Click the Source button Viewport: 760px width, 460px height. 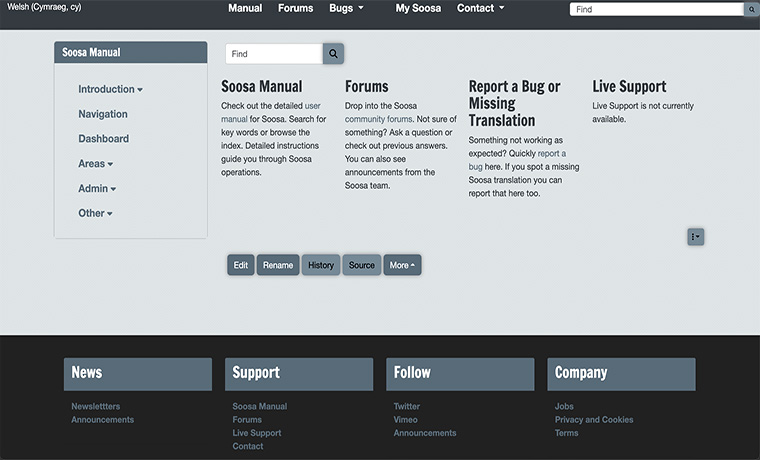click(362, 265)
